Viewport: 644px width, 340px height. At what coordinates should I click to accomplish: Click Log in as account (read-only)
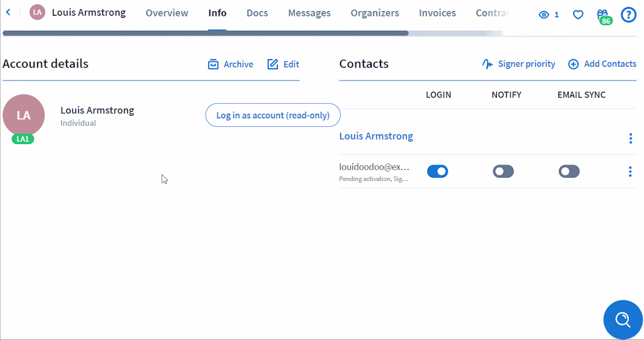[x=273, y=115]
